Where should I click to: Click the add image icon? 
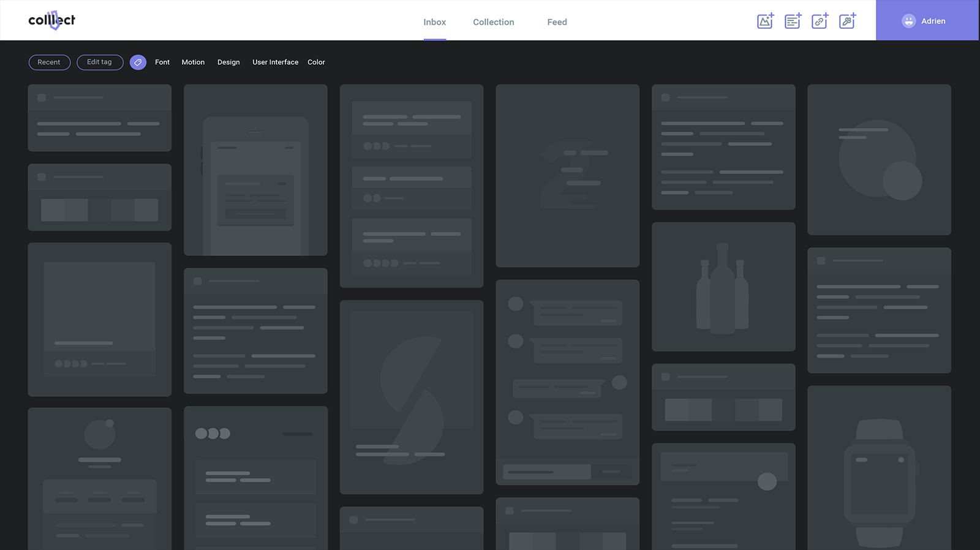coord(765,21)
